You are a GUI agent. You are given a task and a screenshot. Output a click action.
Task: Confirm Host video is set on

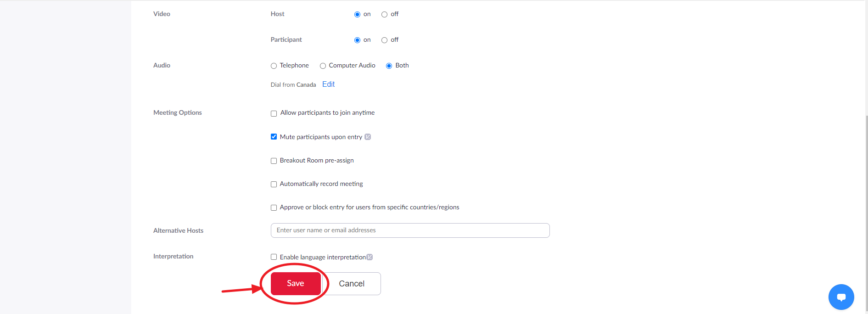(x=357, y=14)
